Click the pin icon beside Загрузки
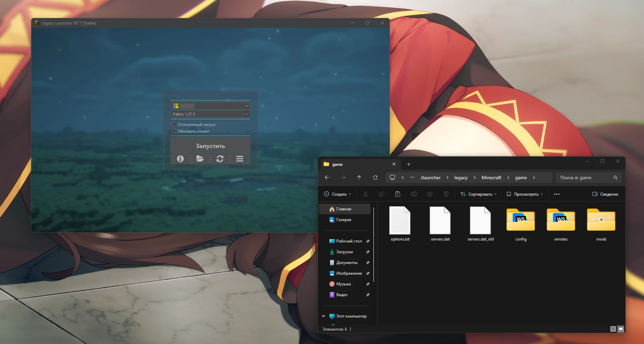Viewport: 644px width, 344px height. coord(368,252)
